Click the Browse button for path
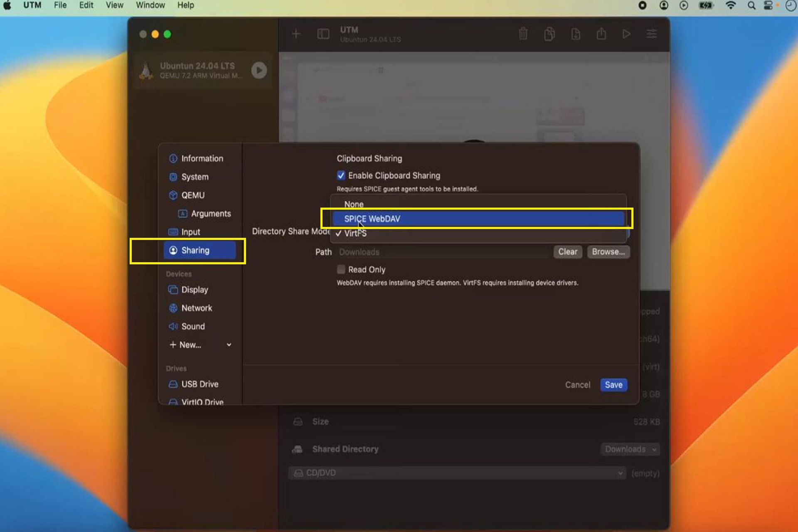The image size is (798, 532). click(x=608, y=251)
